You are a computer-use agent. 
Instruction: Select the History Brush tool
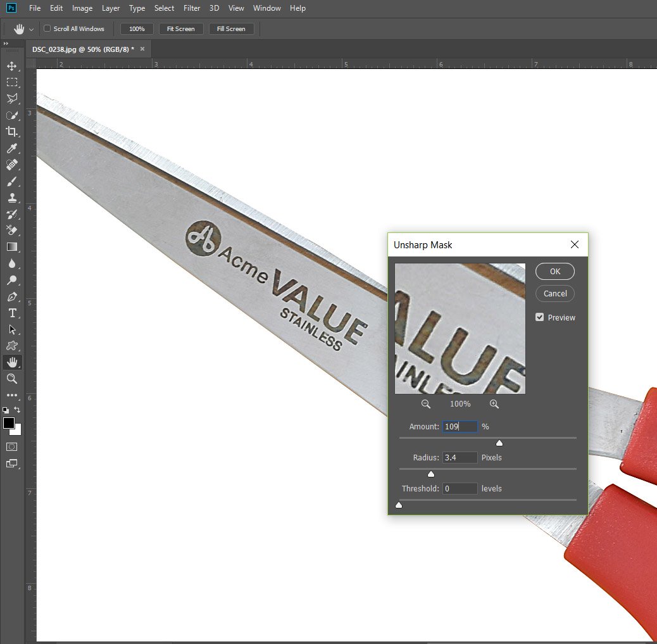[x=12, y=214]
